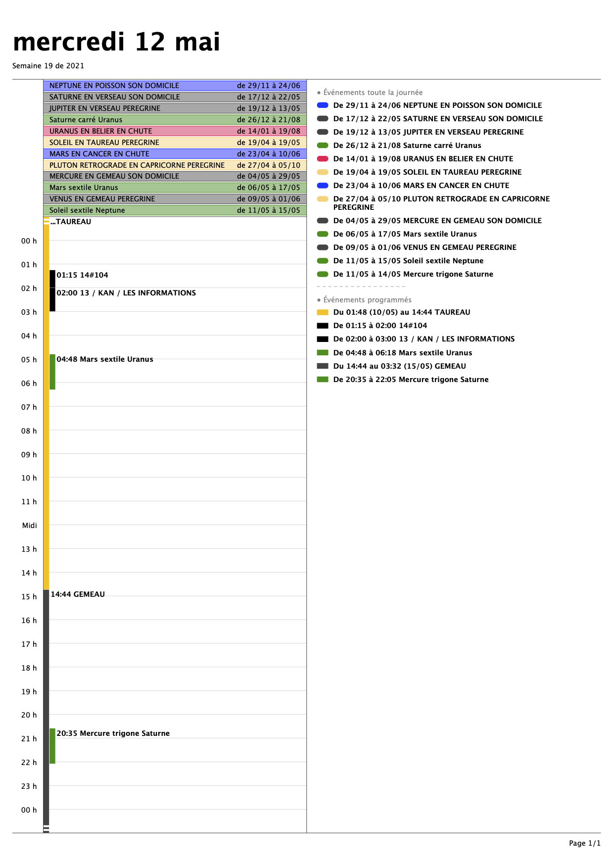
Task: Select the URANUS EN BELIER EN CHUTE banner
Action: 175,131
